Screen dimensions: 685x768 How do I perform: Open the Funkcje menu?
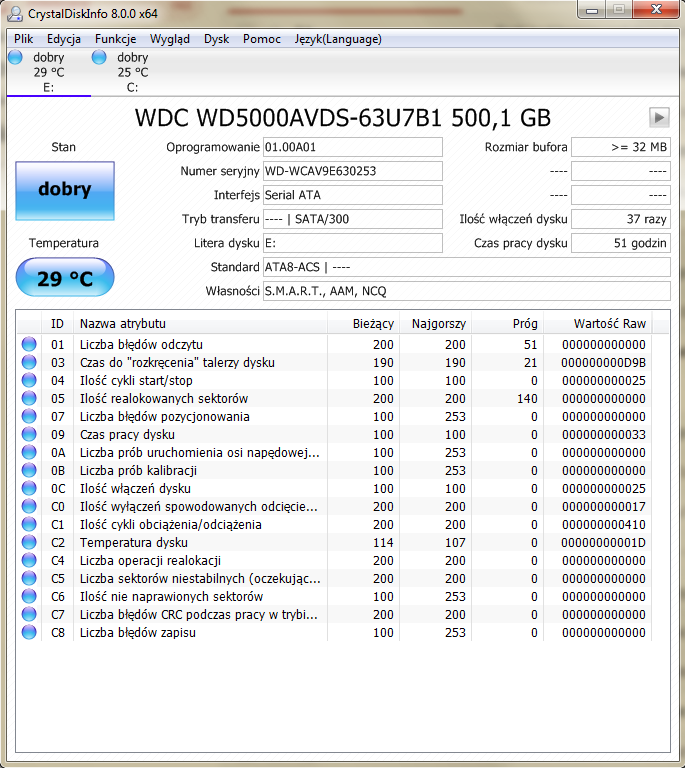pyautogui.click(x=116, y=39)
